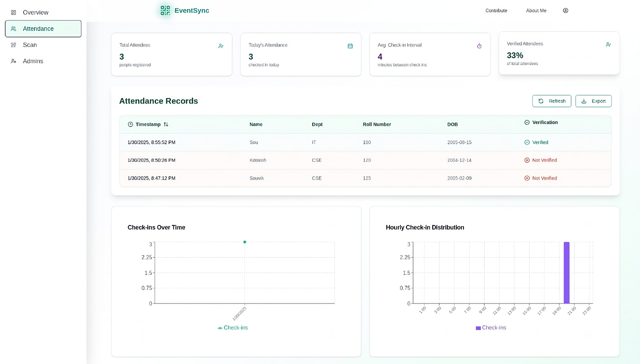Click the red X icon in Souvik's row
Screen dimensions: 640x364
(x=527, y=178)
